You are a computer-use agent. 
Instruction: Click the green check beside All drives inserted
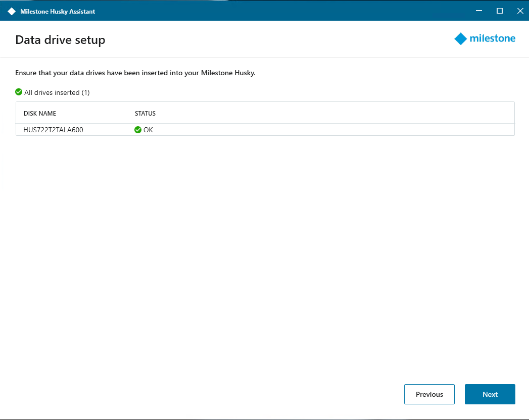19,92
